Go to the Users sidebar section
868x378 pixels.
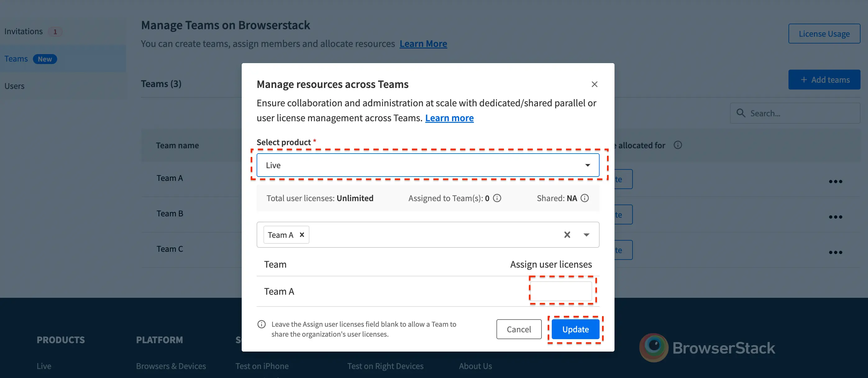pos(15,86)
